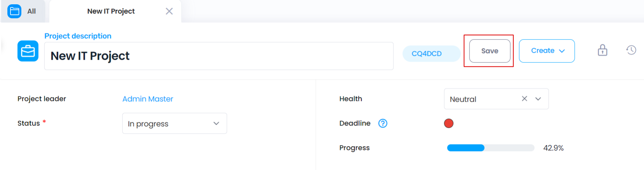
Task: Open the Status dropdown showing In progress
Action: pos(175,123)
